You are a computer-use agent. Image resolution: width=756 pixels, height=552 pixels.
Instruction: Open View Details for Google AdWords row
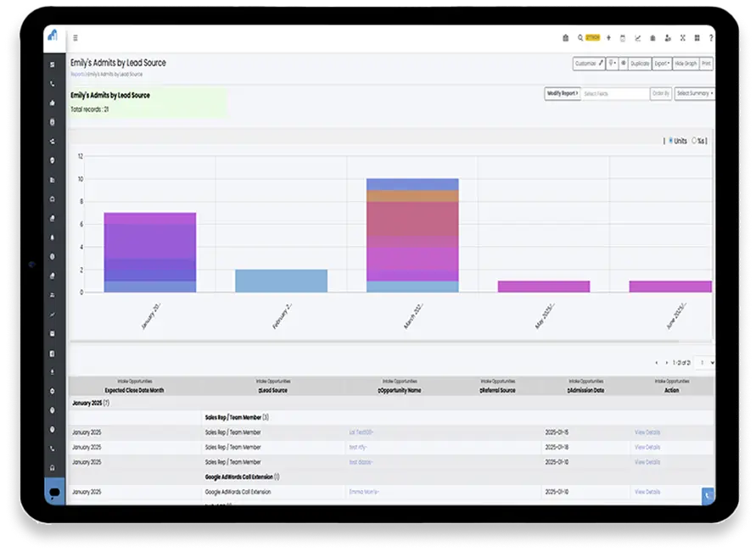coord(647,492)
